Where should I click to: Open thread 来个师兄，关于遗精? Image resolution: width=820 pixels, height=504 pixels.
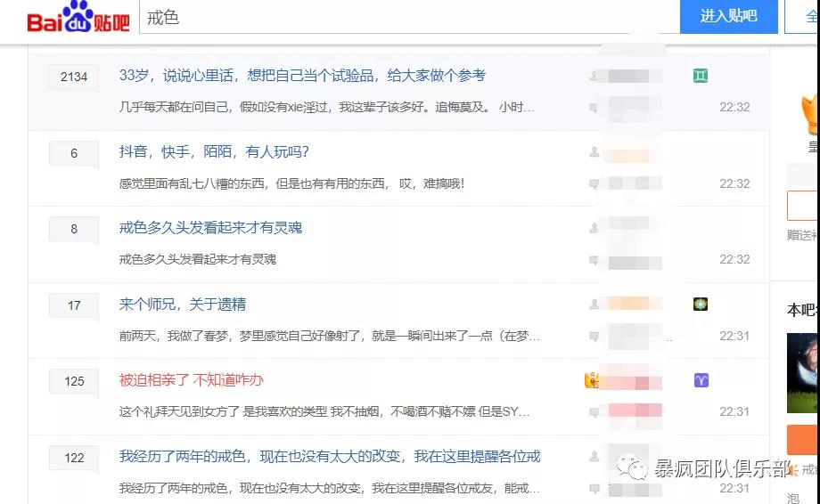[x=183, y=304]
